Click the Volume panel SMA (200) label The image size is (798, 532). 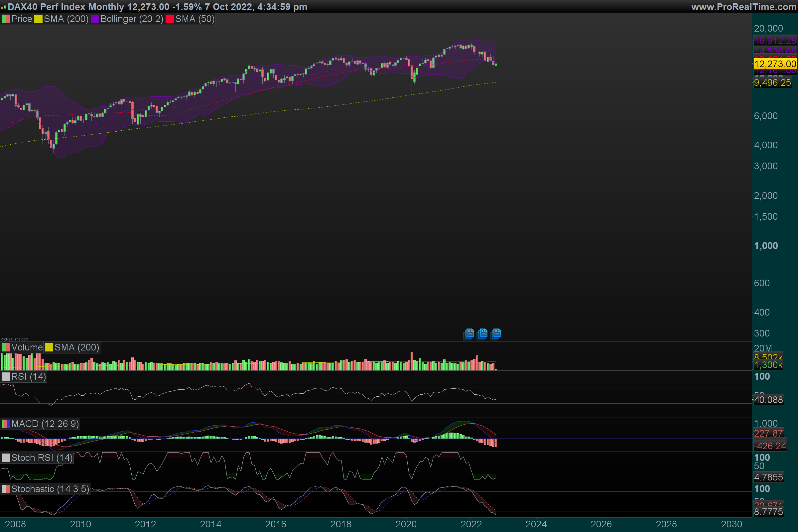point(77,347)
